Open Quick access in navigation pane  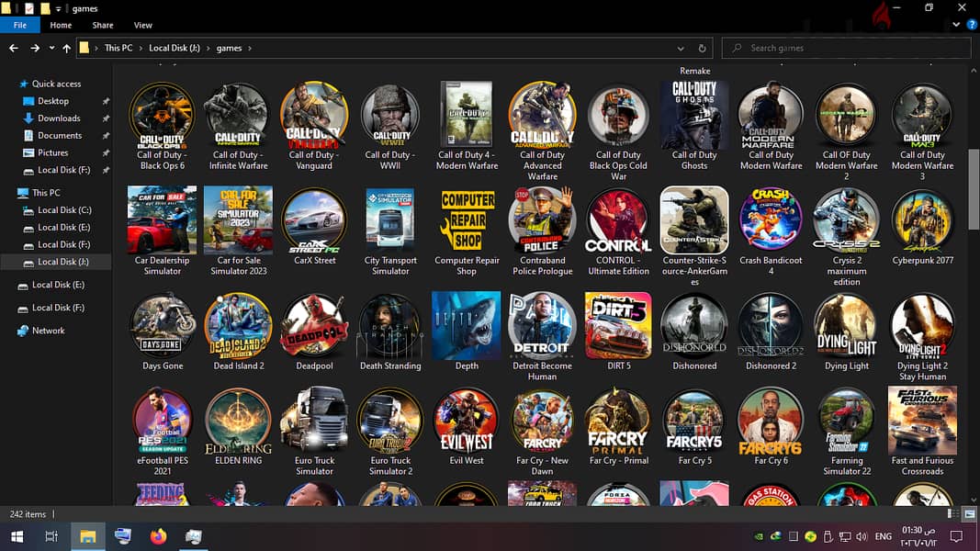click(56, 84)
